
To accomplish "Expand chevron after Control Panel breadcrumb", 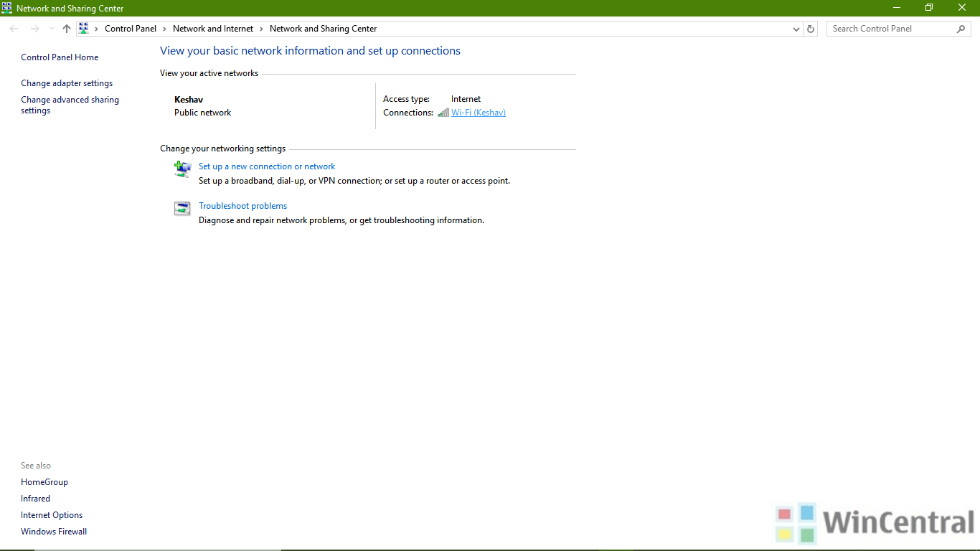I will tap(164, 29).
